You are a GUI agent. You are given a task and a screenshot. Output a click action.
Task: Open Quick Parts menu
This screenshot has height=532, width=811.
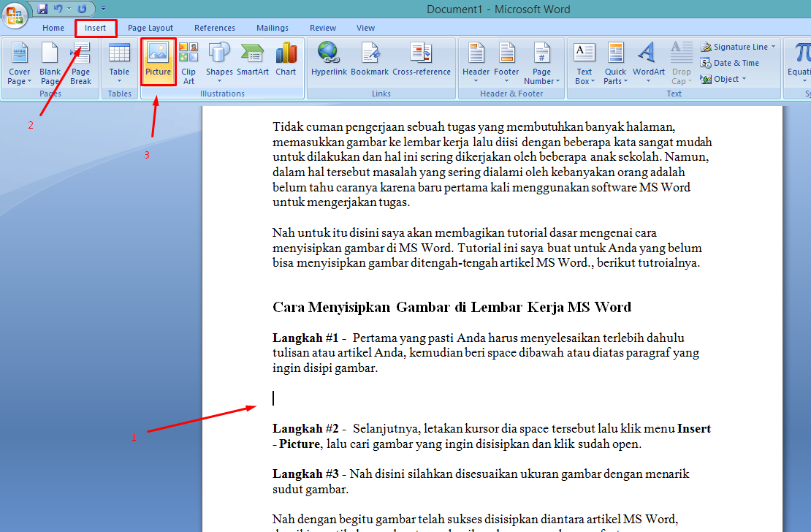click(615, 63)
